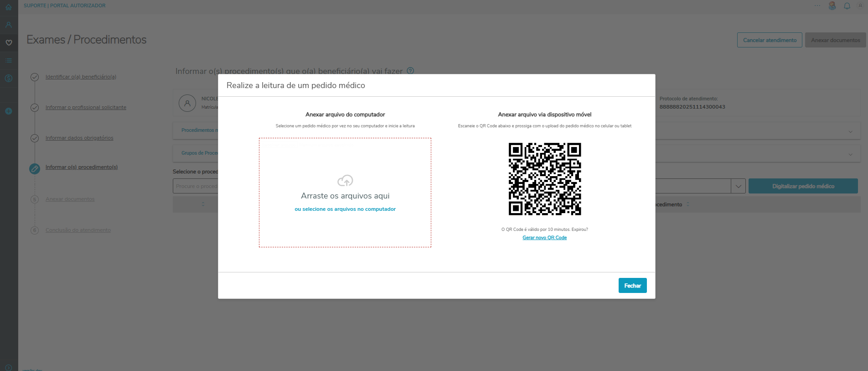This screenshot has height=371, width=868.
Task: Click the check circle beside Informar o profissional solicitante
Action: click(x=35, y=107)
